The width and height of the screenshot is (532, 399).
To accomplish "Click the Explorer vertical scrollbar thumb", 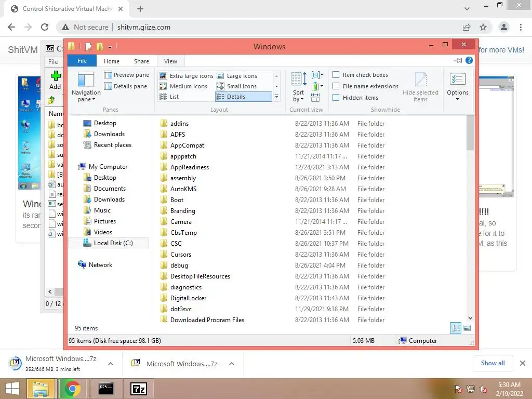I will click(x=470, y=132).
